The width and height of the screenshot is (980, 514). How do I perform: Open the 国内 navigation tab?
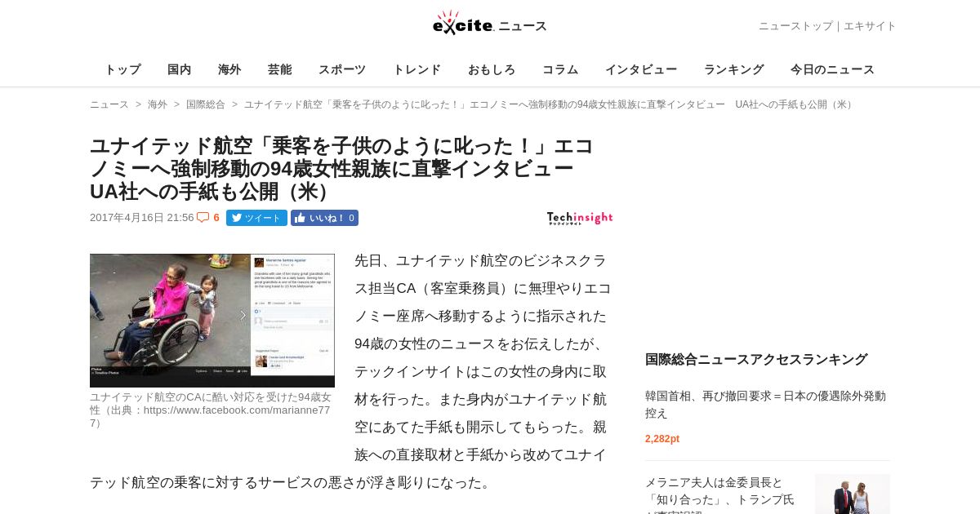[x=180, y=69]
